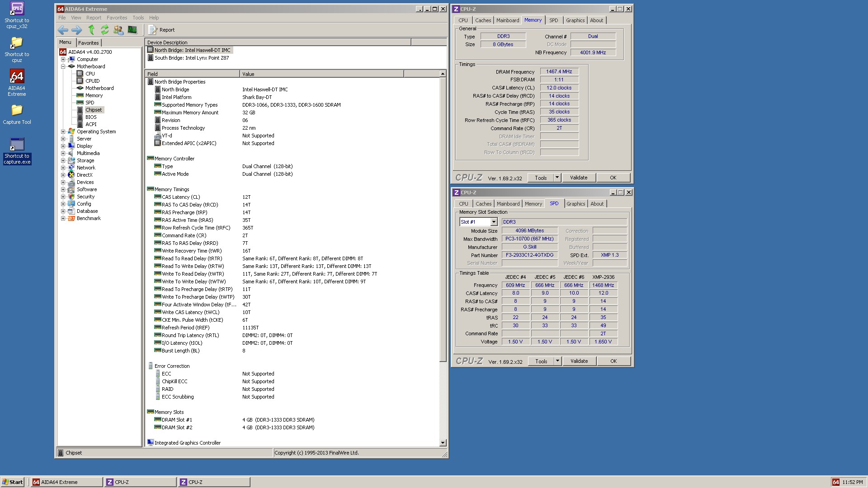868x488 pixels.
Task: Expand the Benchmark tree node
Action: [x=63, y=218]
